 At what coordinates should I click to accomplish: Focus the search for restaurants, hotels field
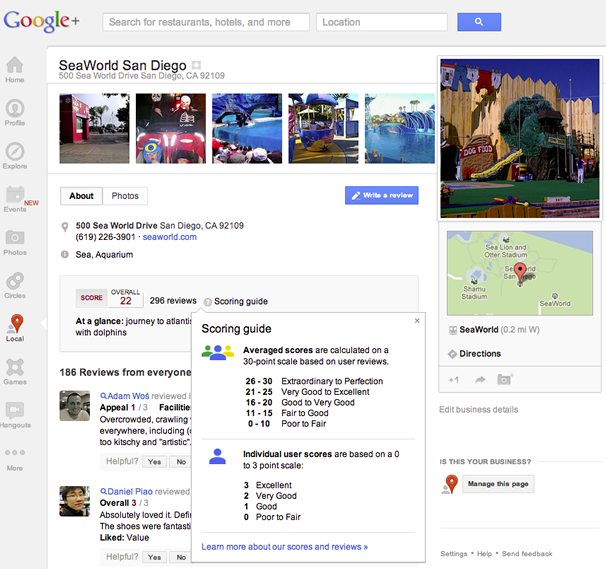(206, 22)
